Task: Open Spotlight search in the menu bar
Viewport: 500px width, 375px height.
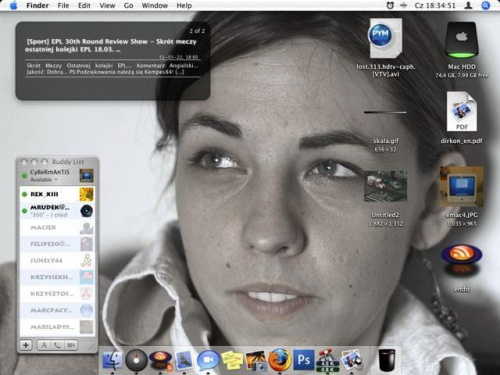Action: (x=486, y=5)
